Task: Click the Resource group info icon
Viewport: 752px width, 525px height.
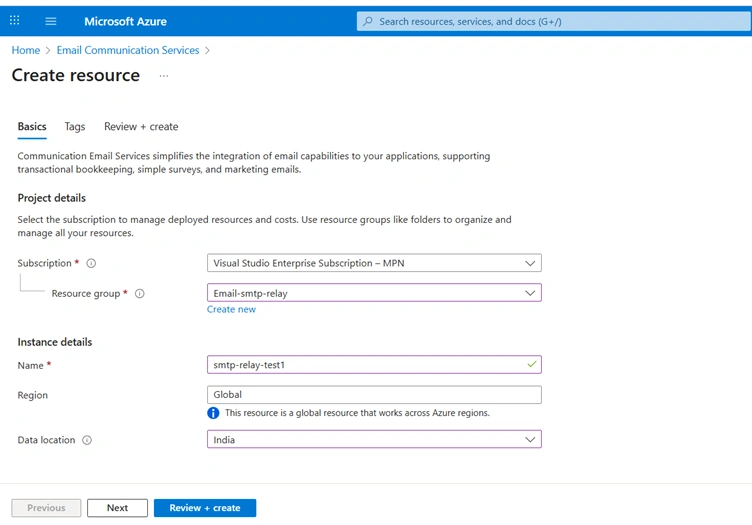Action: pyautogui.click(x=140, y=293)
